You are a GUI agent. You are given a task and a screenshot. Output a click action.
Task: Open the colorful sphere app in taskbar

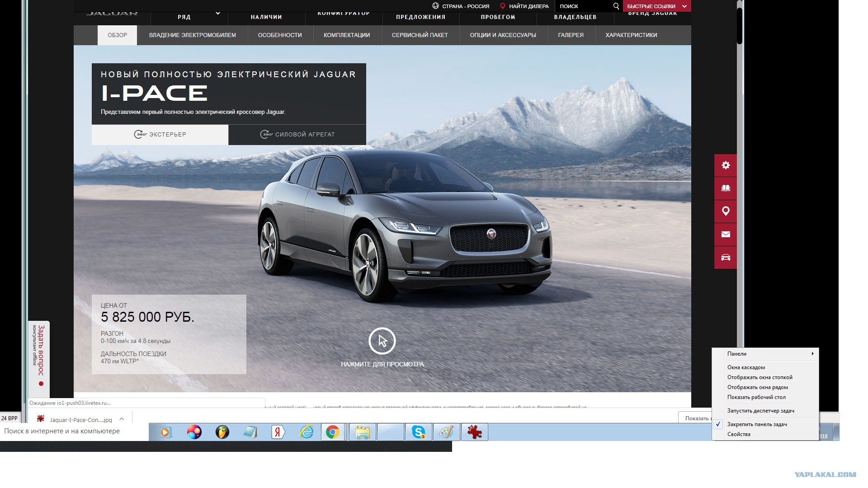point(194,432)
